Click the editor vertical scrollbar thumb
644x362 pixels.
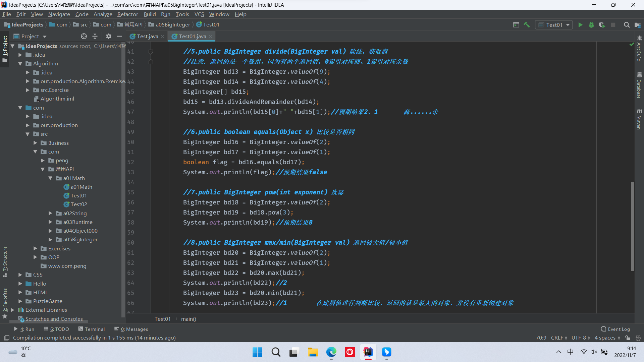[x=632, y=226]
